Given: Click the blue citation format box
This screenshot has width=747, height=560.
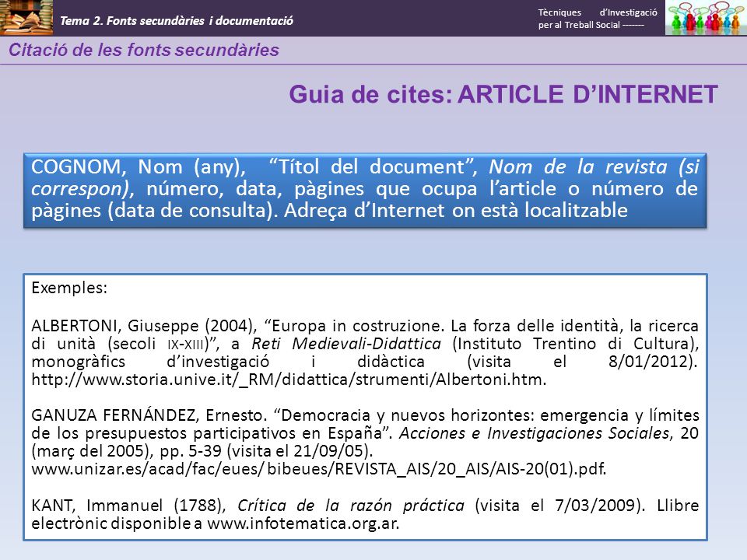Looking at the screenshot, I should coord(365,190).
